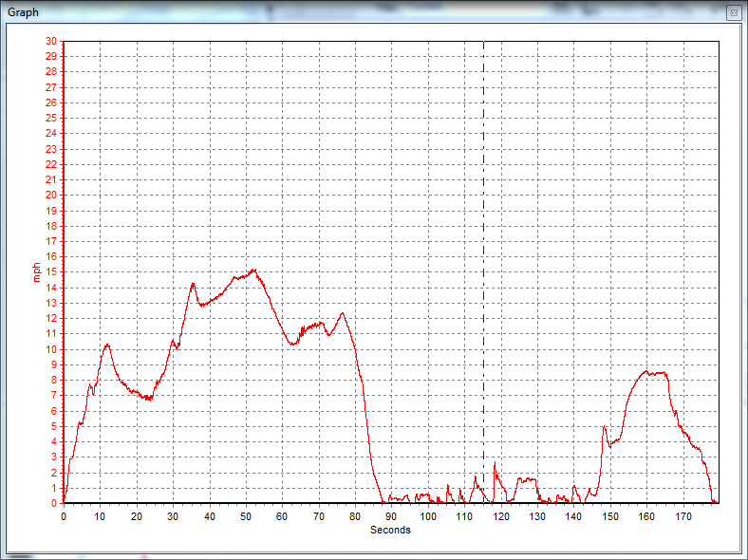Select the 100 label on the Seconds axis

(428, 516)
